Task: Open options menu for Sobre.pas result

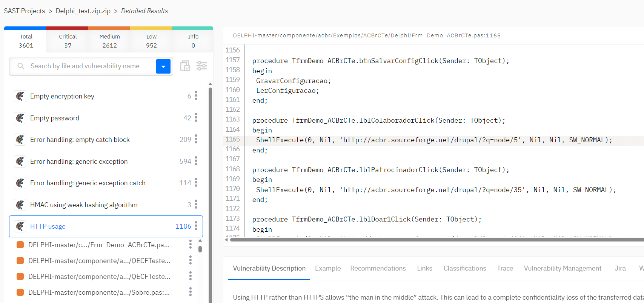Action: point(190,292)
